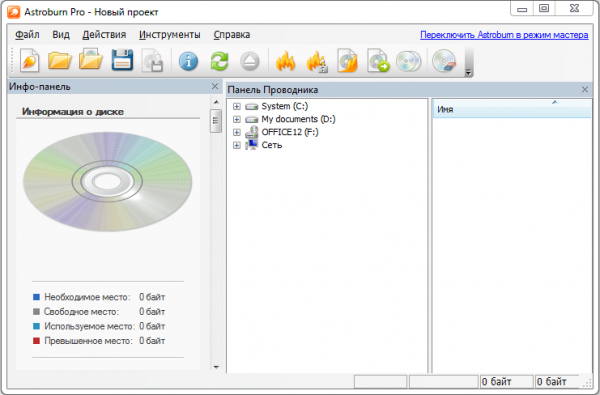Close the Панель Проводника
The width and height of the screenshot is (600, 395).
point(585,89)
